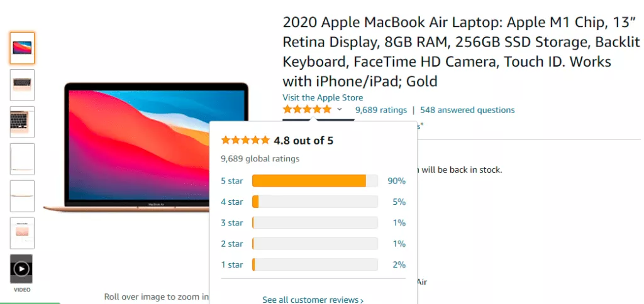See all customer reviews
The width and height of the screenshot is (644, 304).
[x=313, y=300]
